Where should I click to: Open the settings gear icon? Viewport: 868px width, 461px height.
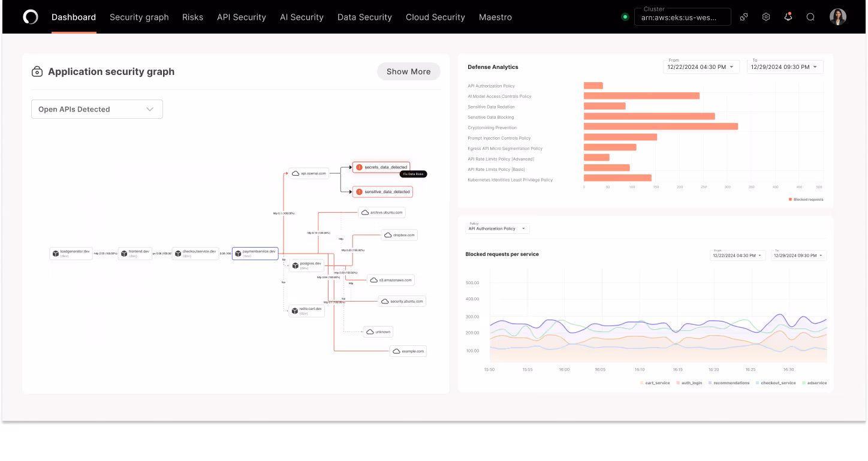[x=766, y=17]
